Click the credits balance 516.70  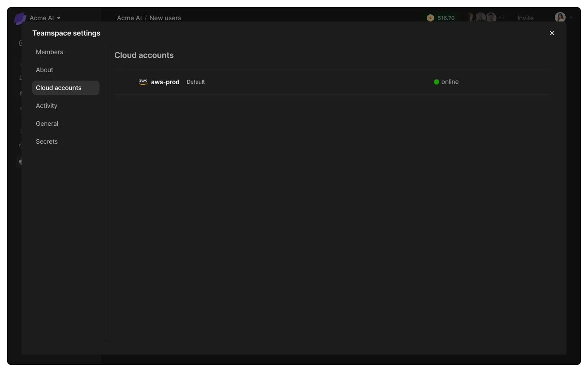[x=441, y=18]
